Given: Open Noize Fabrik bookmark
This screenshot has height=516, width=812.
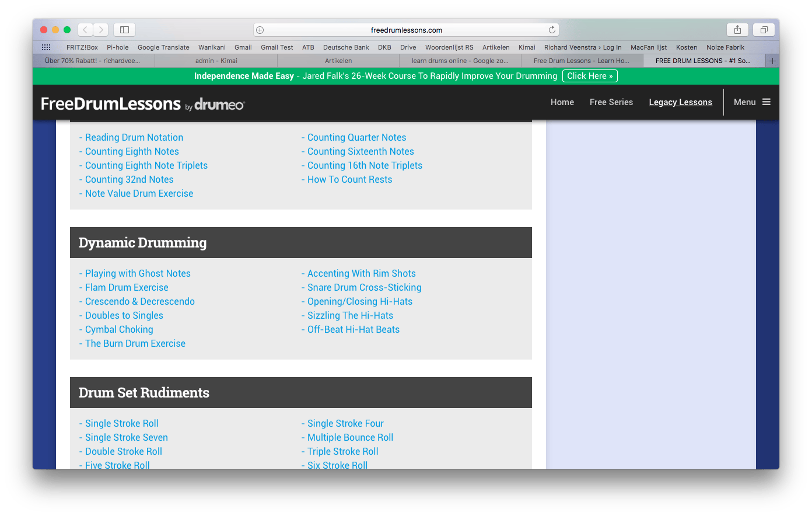Looking at the screenshot, I should (725, 47).
